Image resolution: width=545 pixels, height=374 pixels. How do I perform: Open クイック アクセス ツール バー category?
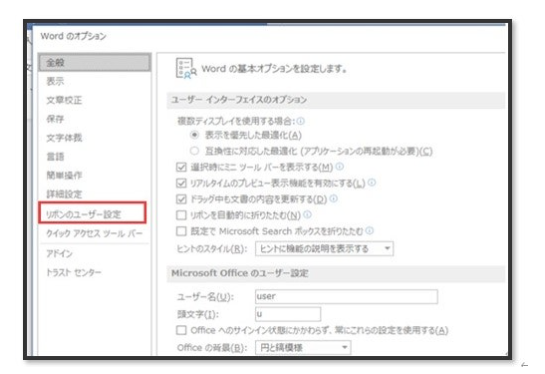(94, 233)
